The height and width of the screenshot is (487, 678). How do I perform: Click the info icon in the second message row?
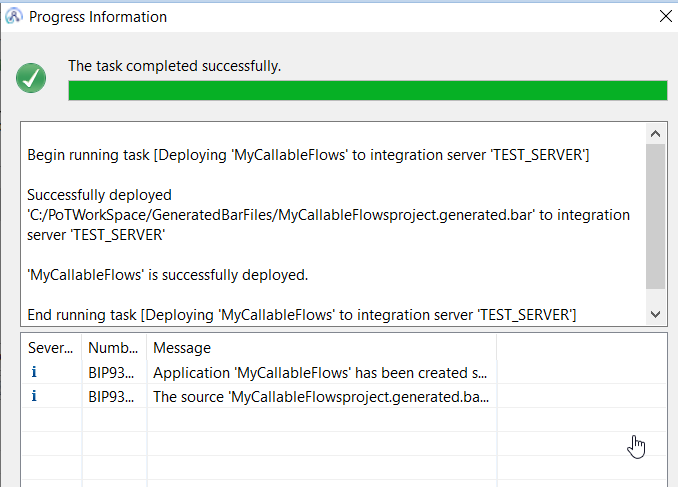click(35, 396)
